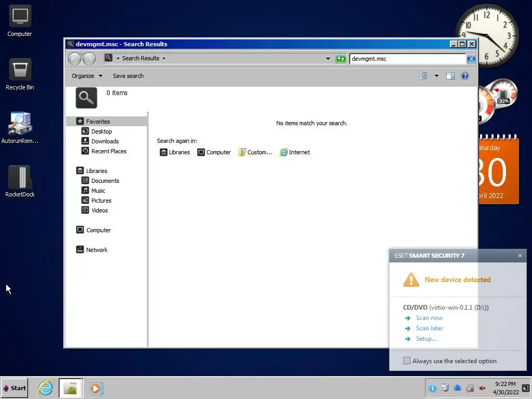
Task: Open address bar history dropdown arrow
Action: point(328,58)
